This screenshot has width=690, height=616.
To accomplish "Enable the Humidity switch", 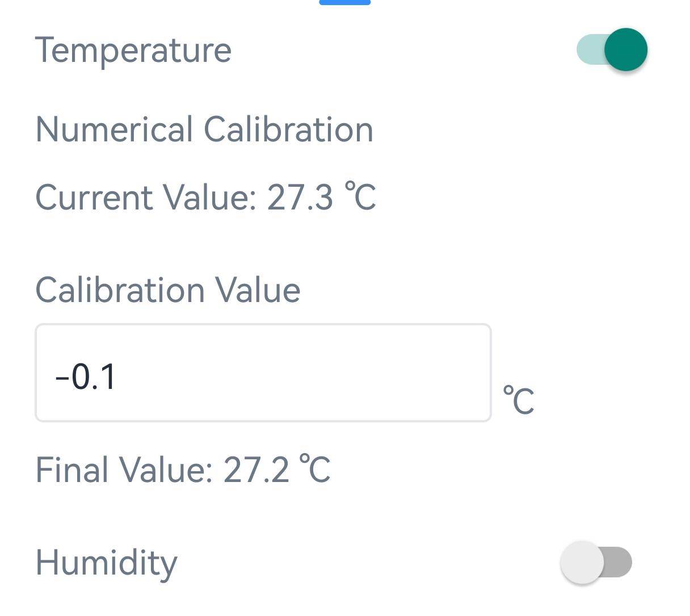I will (x=596, y=562).
